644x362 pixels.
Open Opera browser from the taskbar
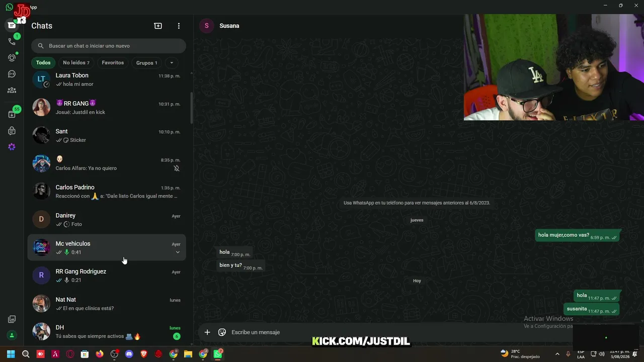[70, 354]
